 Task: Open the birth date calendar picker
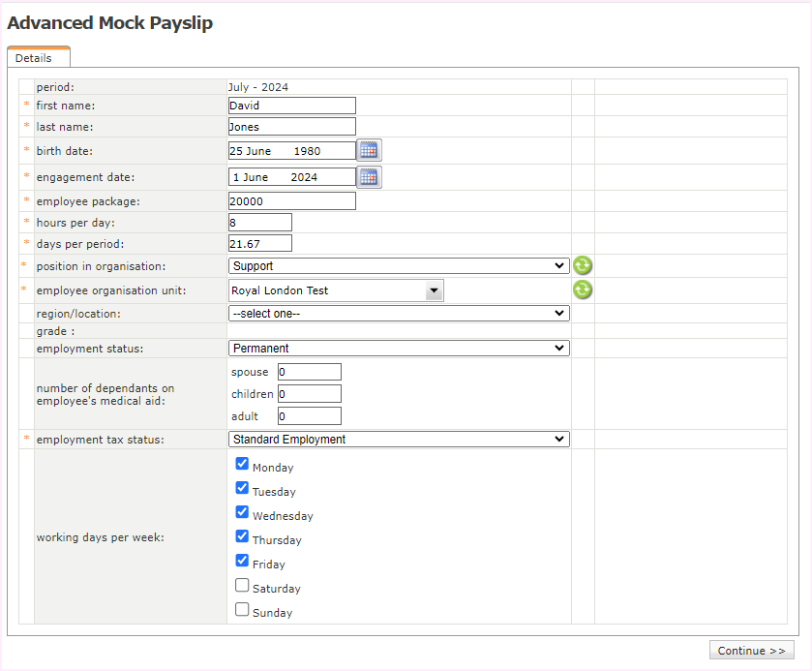(369, 150)
